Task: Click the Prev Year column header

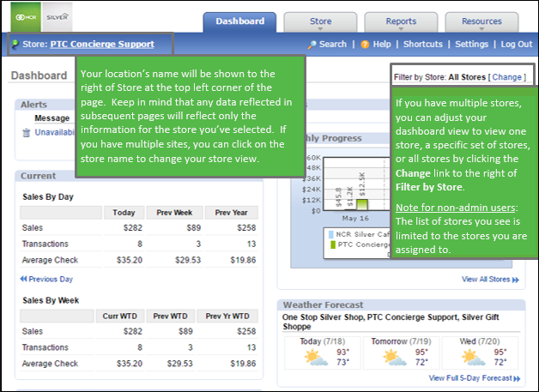Action: (232, 213)
